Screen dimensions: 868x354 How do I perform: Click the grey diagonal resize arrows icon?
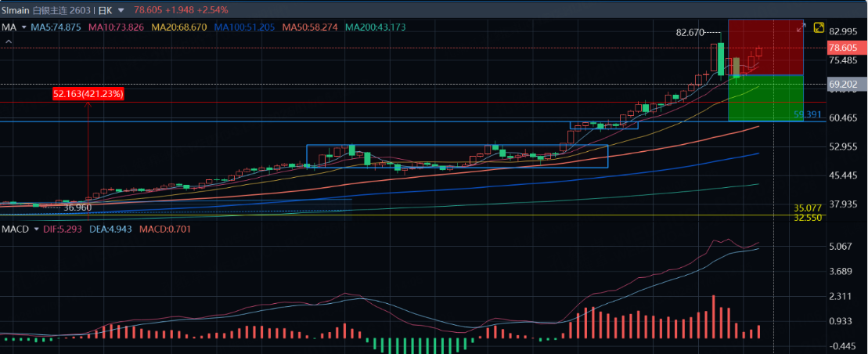click(x=801, y=27)
